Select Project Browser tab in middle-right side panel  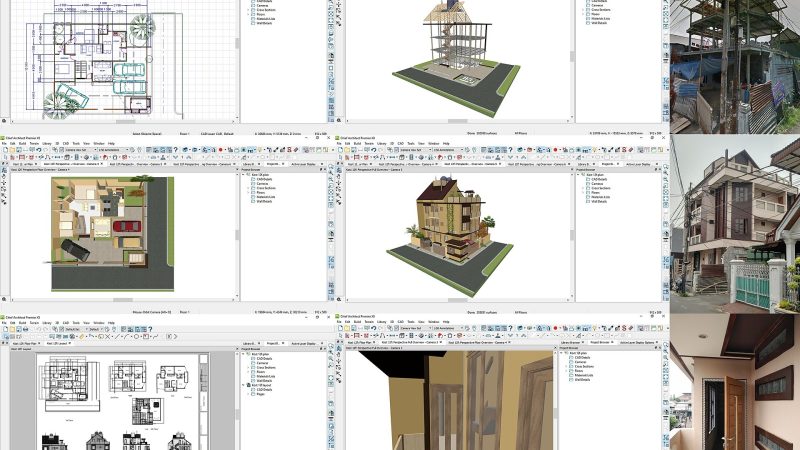point(608,164)
